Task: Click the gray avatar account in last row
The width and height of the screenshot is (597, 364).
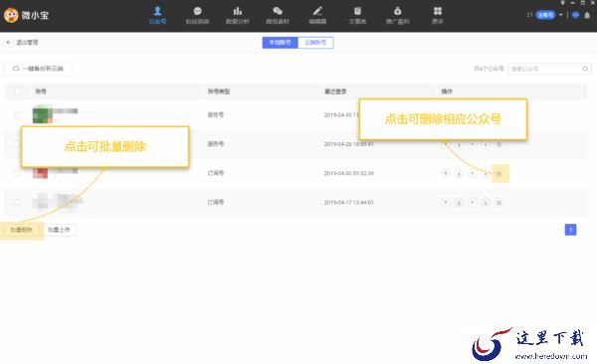Action: tap(41, 202)
